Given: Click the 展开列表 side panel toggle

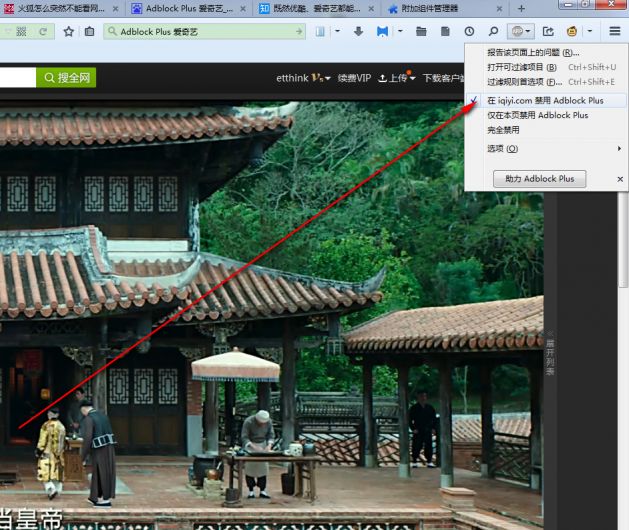Looking at the screenshot, I should (550, 352).
